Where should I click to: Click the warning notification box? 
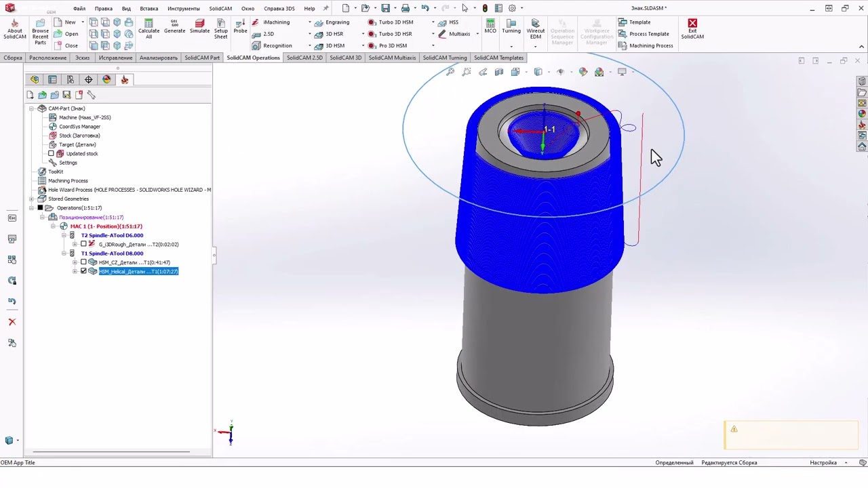point(791,435)
